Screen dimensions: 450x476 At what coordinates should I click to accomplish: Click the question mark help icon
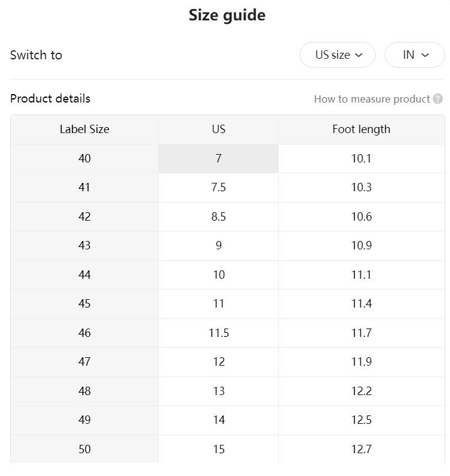[437, 99]
